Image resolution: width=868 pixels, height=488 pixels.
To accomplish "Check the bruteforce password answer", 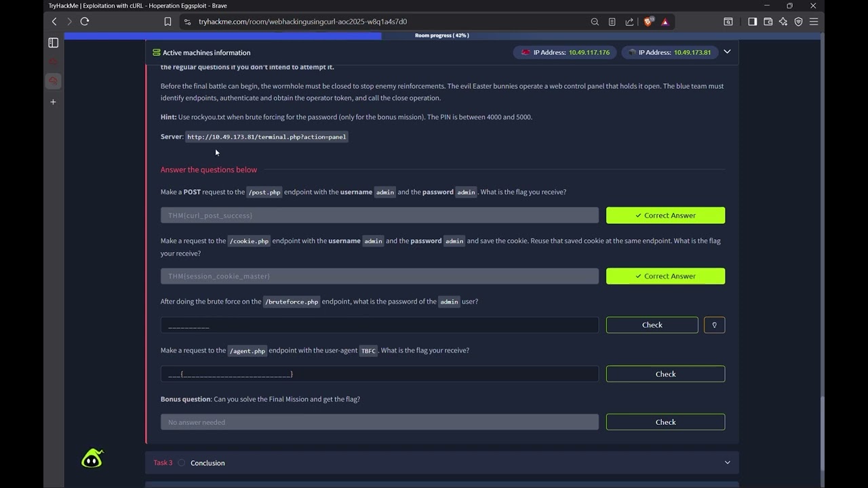I will click(652, 325).
